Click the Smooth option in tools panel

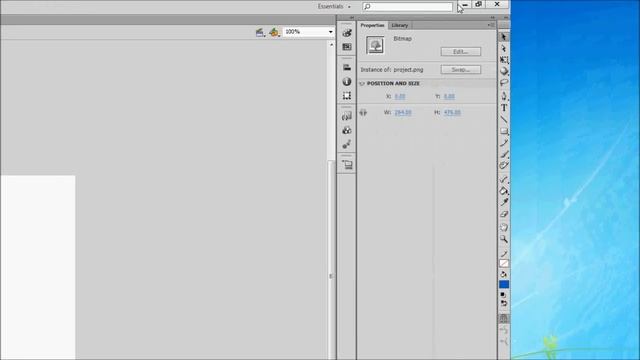pos(504,330)
